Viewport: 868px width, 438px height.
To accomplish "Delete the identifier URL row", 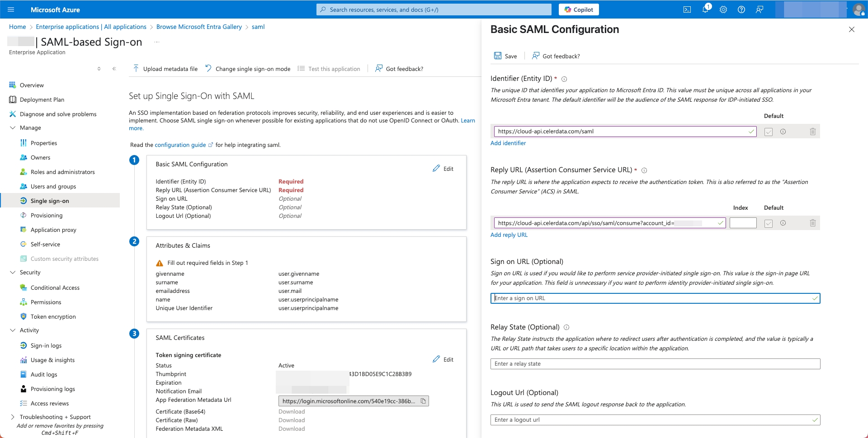I will (812, 131).
